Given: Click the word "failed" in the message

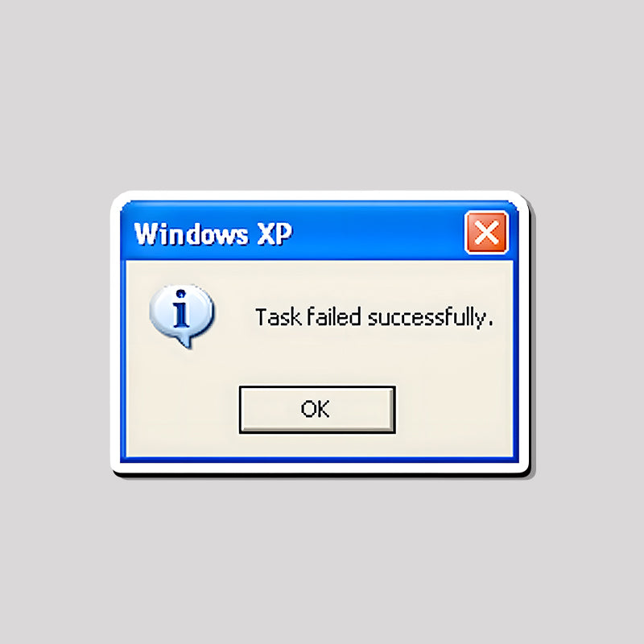Looking at the screenshot, I should [334, 316].
